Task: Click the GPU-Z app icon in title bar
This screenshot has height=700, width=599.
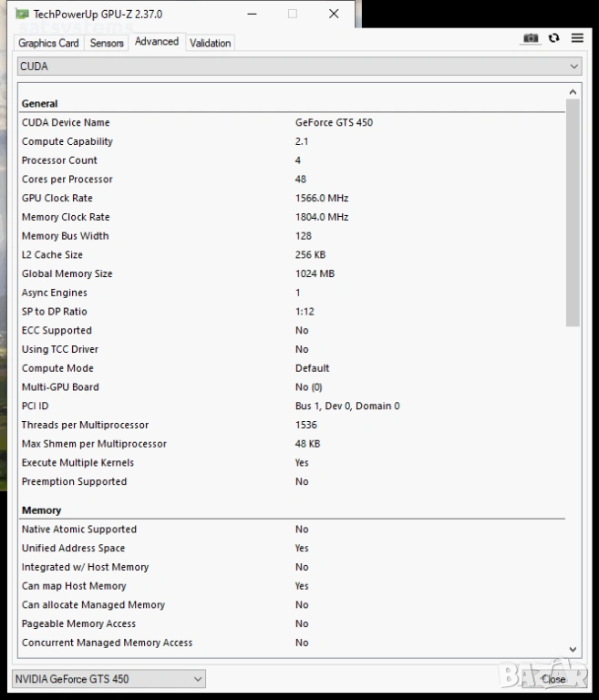Action: click(22, 14)
